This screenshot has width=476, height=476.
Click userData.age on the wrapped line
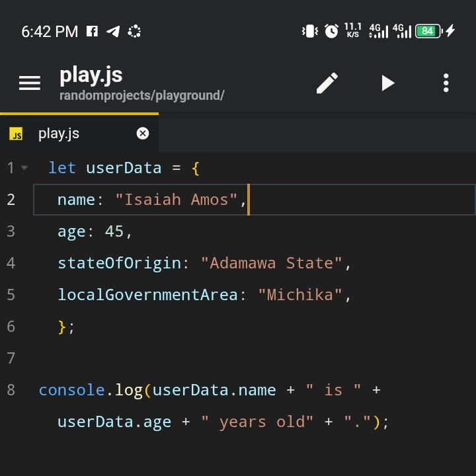click(114, 422)
